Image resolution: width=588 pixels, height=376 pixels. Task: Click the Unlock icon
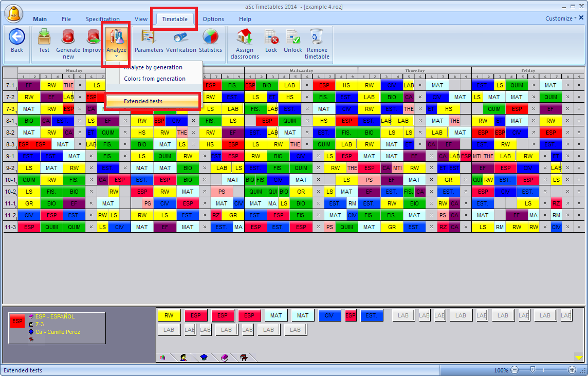[293, 37]
